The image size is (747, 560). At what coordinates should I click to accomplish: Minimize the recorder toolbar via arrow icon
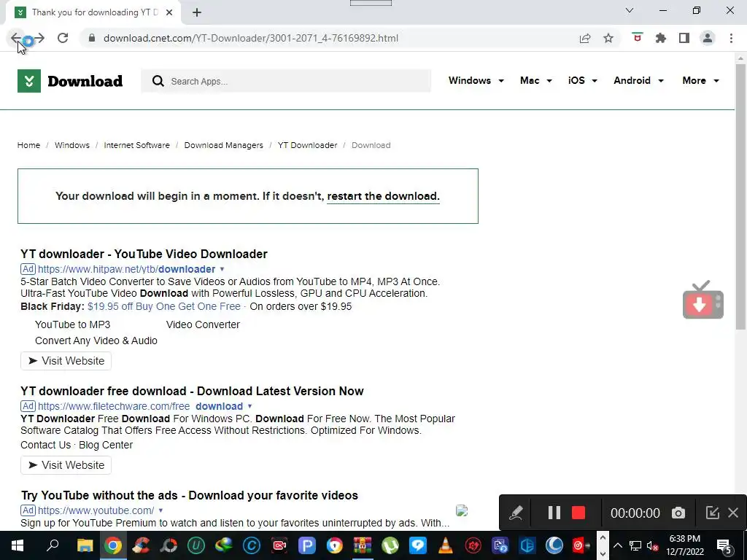coord(712,513)
